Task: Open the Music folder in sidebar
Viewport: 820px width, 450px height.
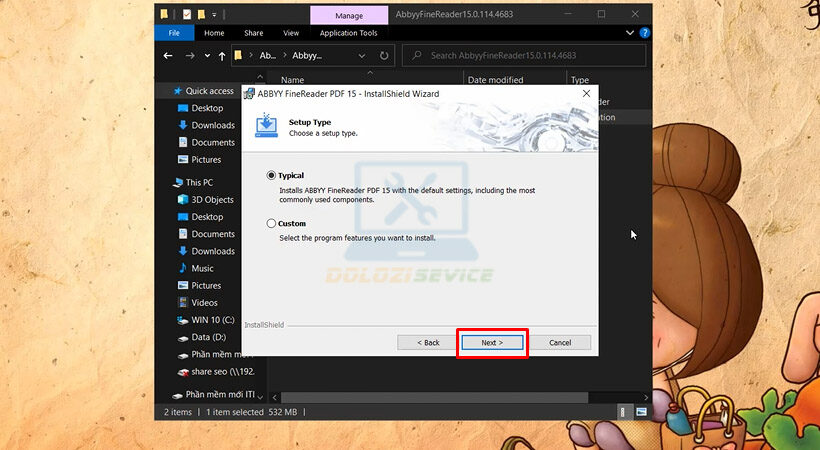Action: (202, 268)
